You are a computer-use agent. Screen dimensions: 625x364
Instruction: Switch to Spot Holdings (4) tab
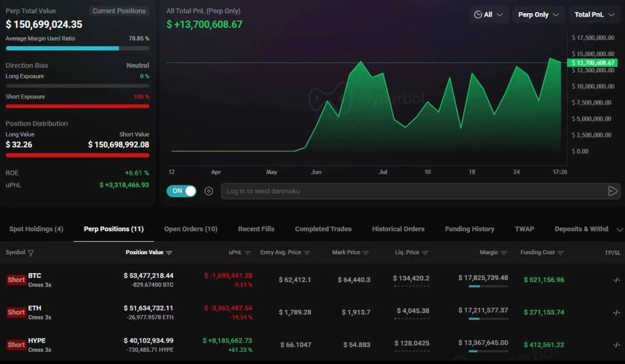pyautogui.click(x=36, y=229)
